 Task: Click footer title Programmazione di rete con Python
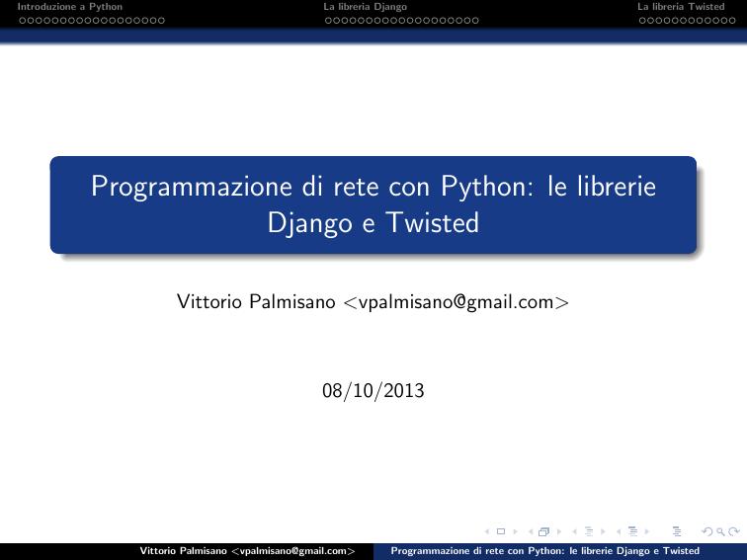[545, 551]
